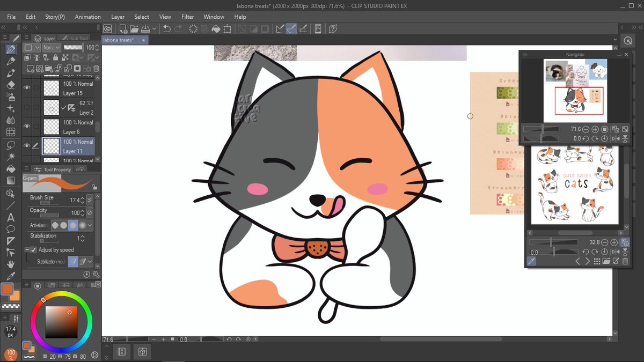Open the Sub Tool Detail wrench icon
The width and height of the screenshot is (644, 362).
pyautogui.click(x=96, y=274)
